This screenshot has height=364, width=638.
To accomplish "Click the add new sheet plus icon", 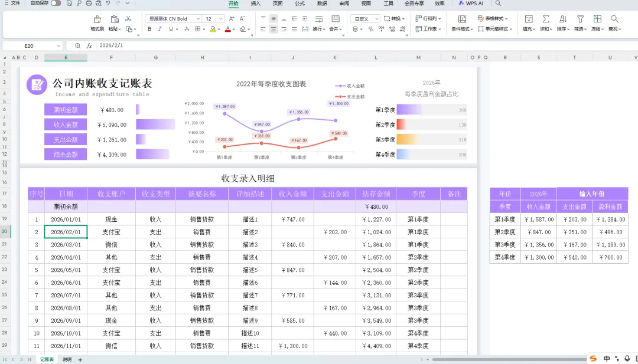I will coord(80,359).
